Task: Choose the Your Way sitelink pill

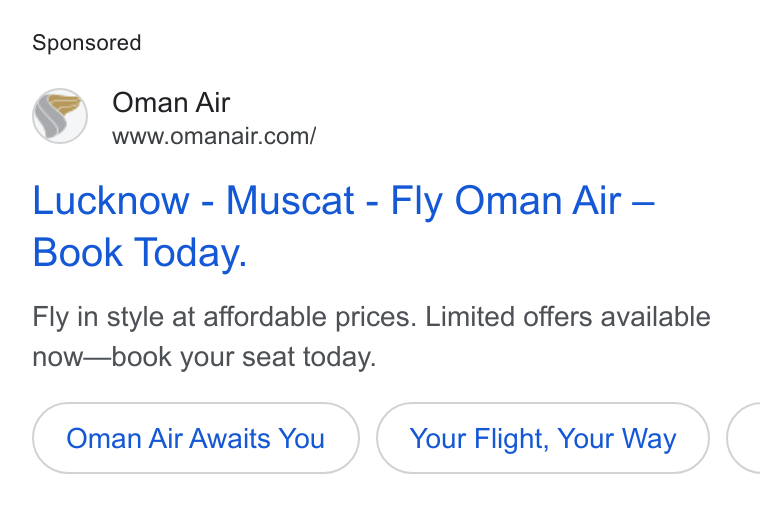Action: click(x=543, y=438)
